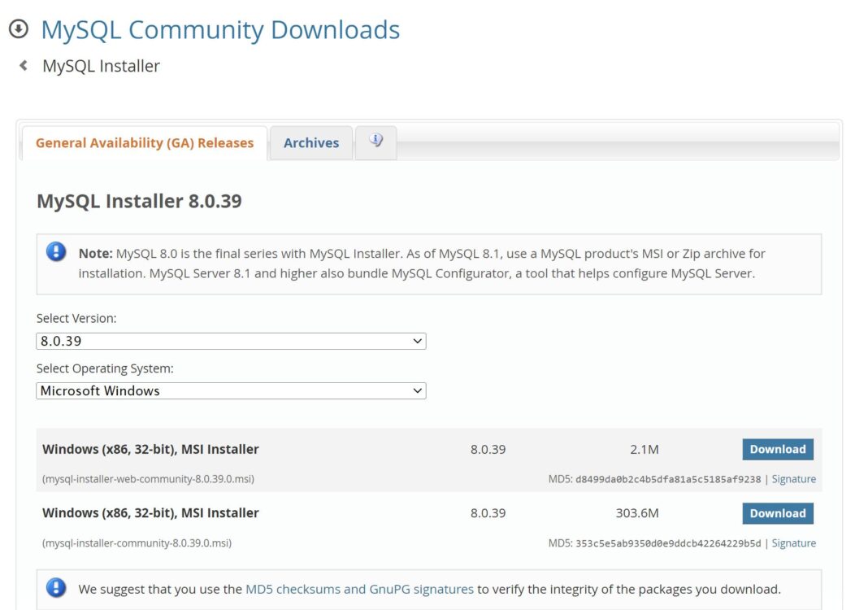Open the Signature link for the 303.6M installer
Screen dimensions: 868x610
pyautogui.click(x=793, y=543)
